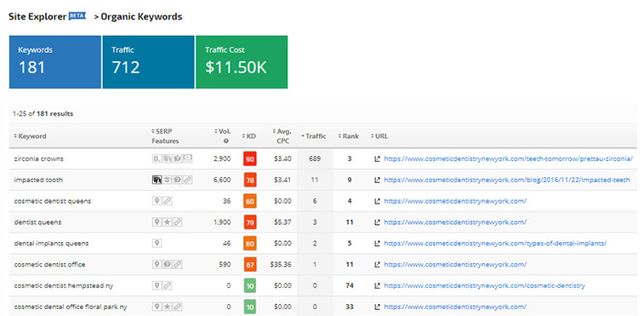644x316 pixels.
Task: Click the chain link icon in floral park ny row
Action: tap(177, 307)
